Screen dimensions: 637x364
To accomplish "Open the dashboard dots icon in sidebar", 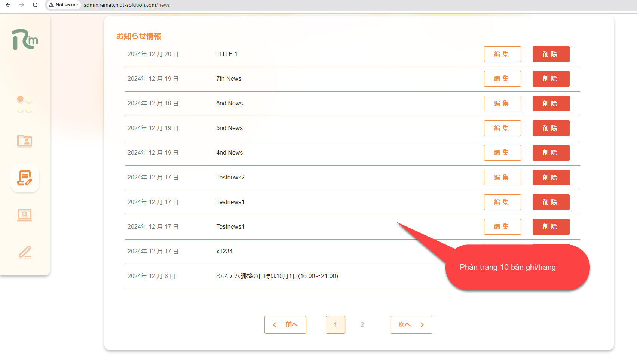I will click(25, 104).
